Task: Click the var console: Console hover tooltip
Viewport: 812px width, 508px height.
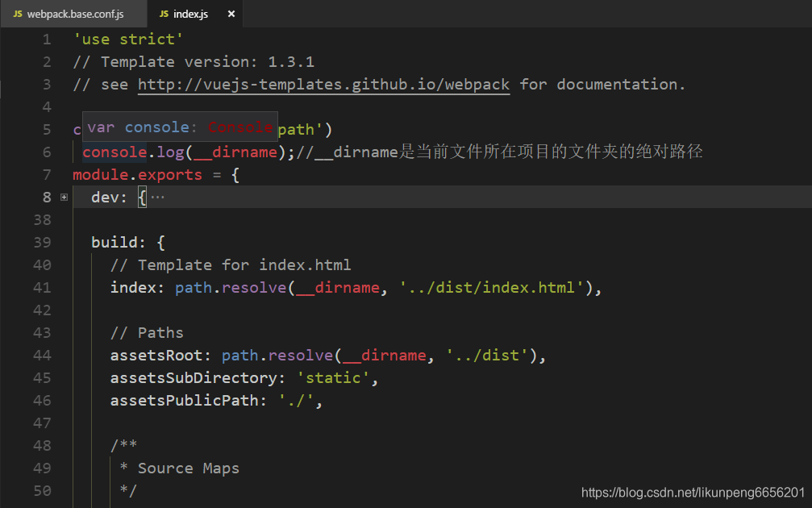Action: pos(180,127)
